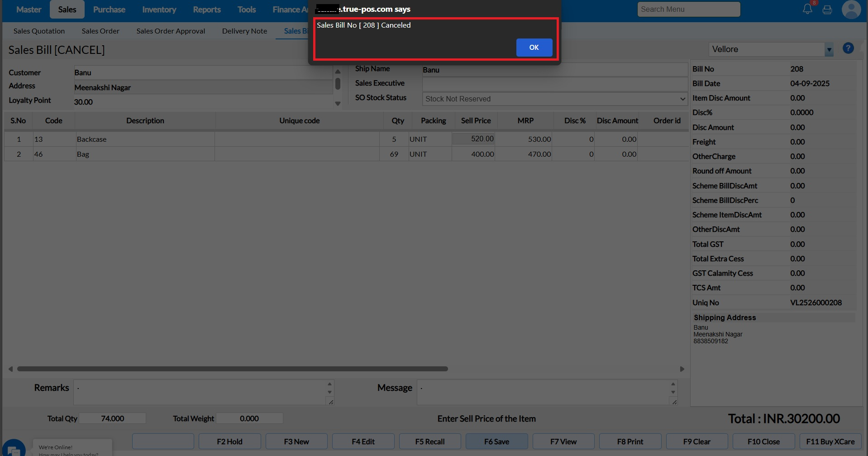868x456 pixels.
Task: Click the Ship Name field
Action: coord(555,70)
